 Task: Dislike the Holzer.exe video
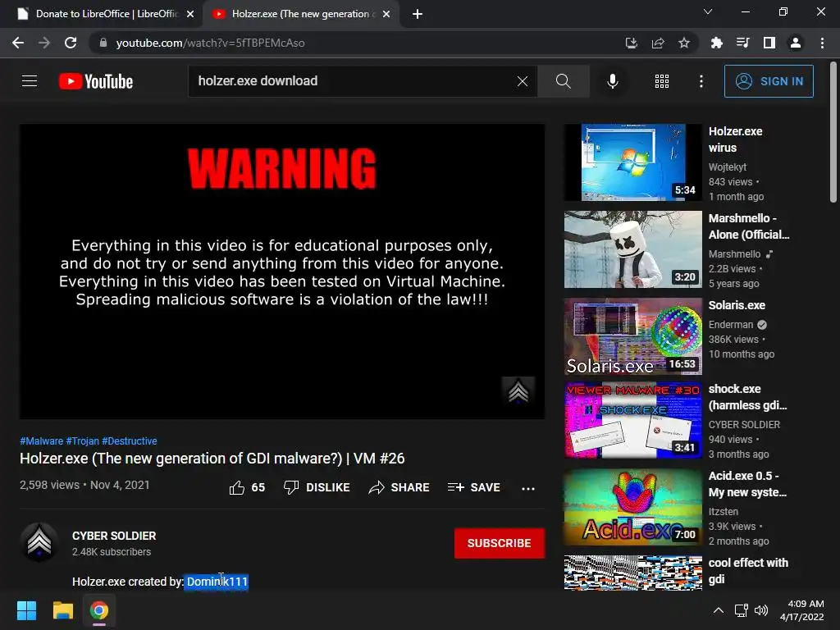click(317, 487)
